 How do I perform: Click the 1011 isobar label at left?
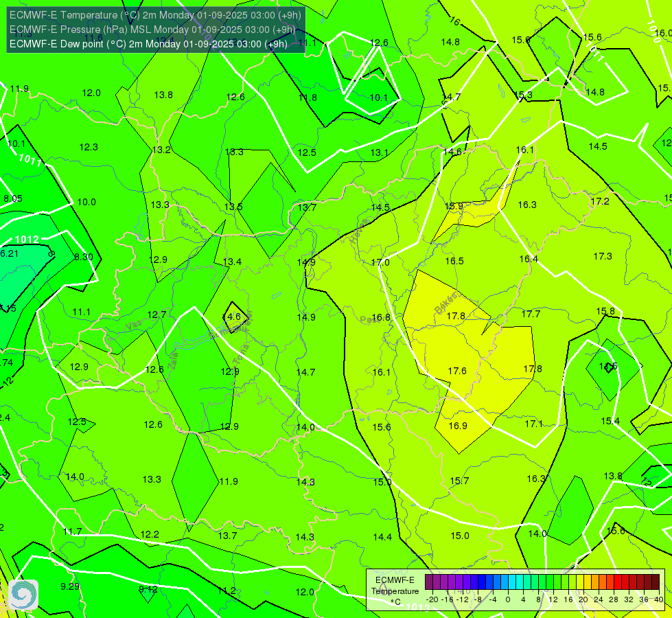click(x=30, y=161)
